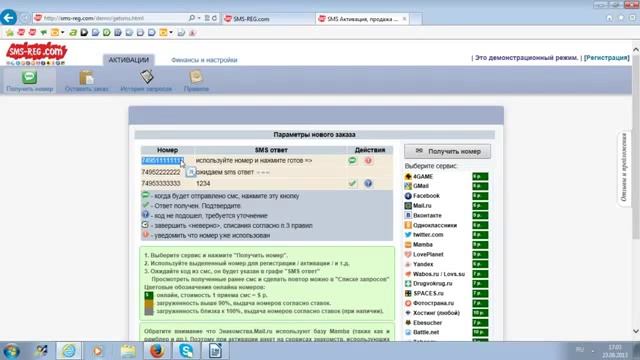640x360 pixels.
Task: Click the green price badge next to 4GAME
Action: tap(480, 176)
